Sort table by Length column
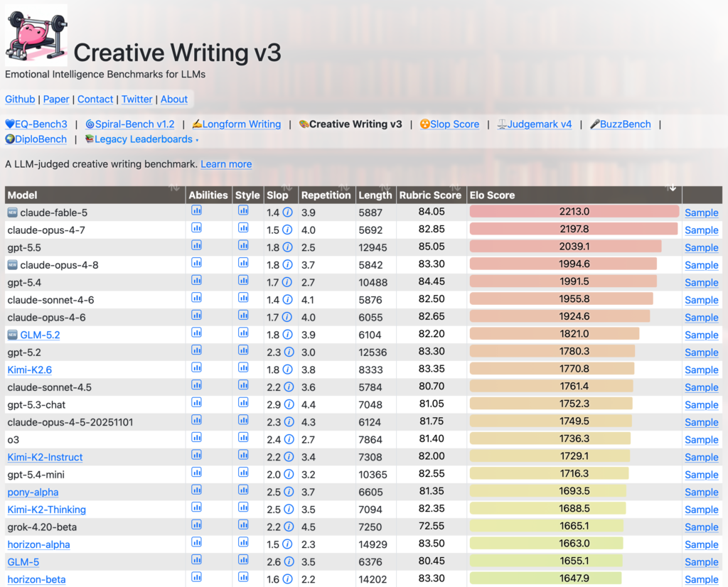Viewport: 728px width, 587px height. click(375, 195)
